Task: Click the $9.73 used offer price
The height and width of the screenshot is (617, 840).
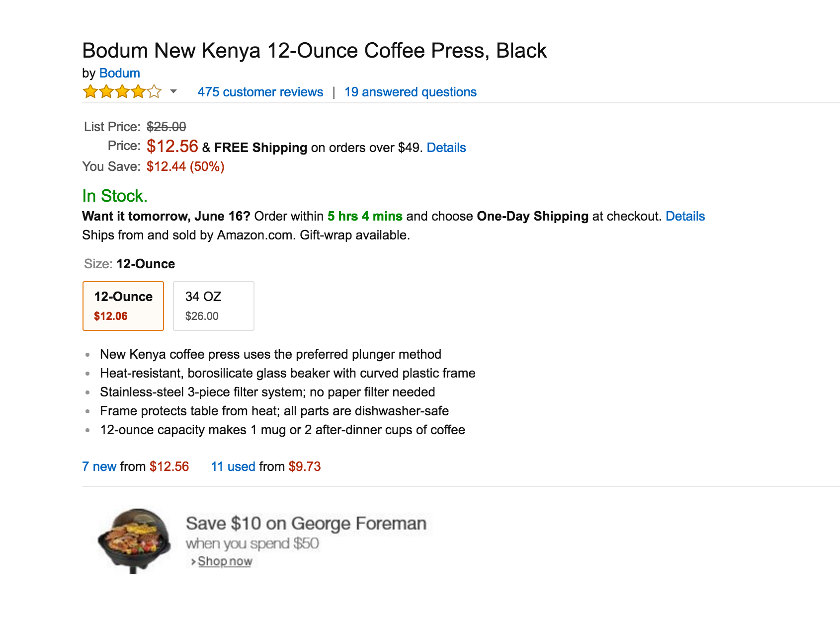Action: [x=305, y=466]
